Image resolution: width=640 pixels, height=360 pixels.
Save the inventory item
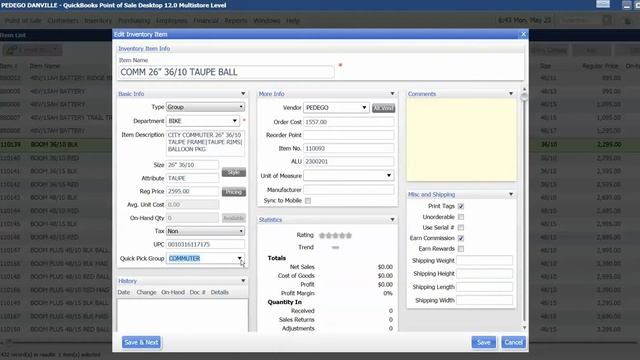pyautogui.click(x=484, y=342)
